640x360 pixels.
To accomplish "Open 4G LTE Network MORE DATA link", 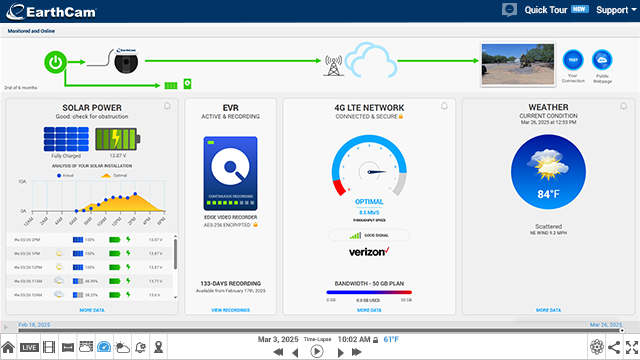I will pos(369,310).
